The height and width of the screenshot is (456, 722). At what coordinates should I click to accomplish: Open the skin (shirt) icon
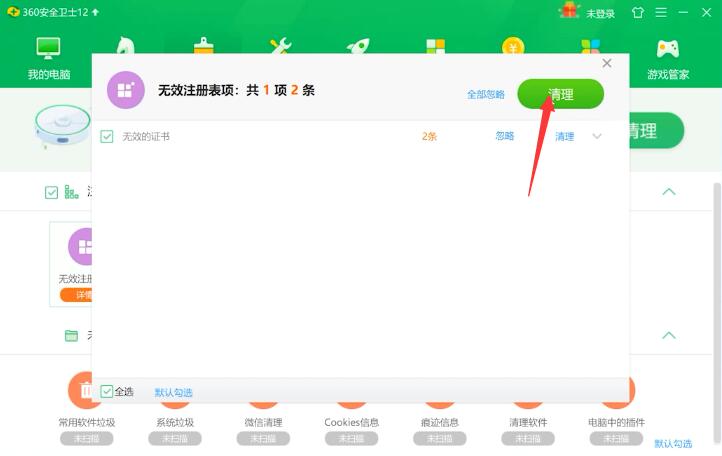coord(638,12)
